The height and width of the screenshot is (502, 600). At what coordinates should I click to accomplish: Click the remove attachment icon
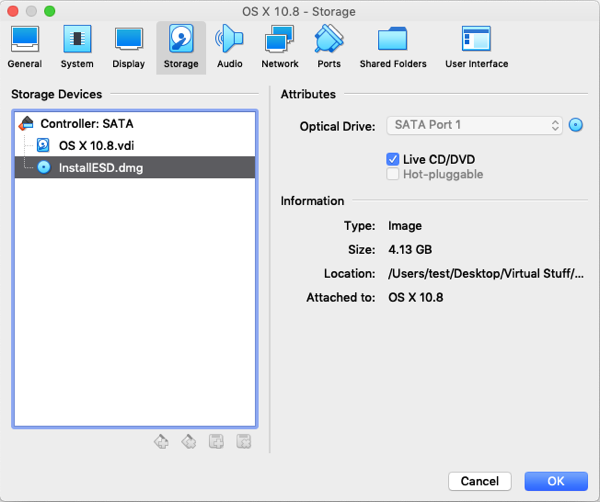click(244, 442)
